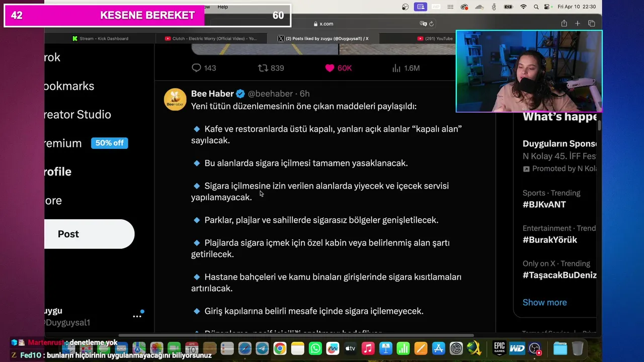This screenshot has height=362, width=644.
Task: Switch to Stream - Kick Dashboard tab
Action: click(100, 38)
